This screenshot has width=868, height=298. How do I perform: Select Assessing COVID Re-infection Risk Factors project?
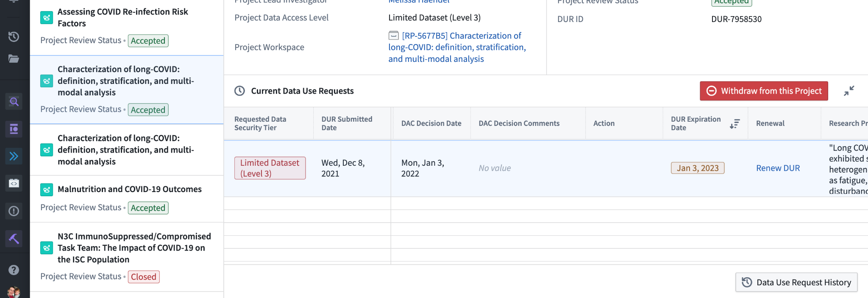[x=123, y=18]
